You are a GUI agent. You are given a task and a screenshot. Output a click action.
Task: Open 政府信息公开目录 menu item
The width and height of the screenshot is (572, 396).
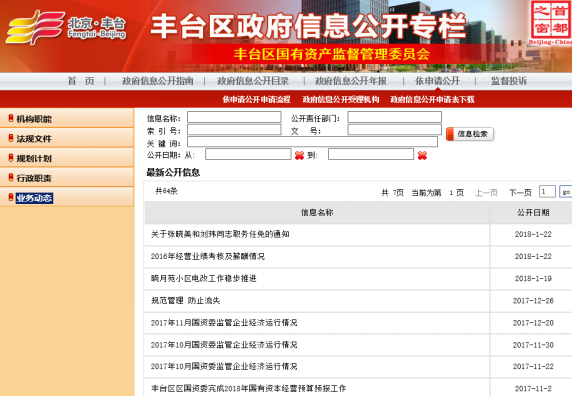(253, 81)
